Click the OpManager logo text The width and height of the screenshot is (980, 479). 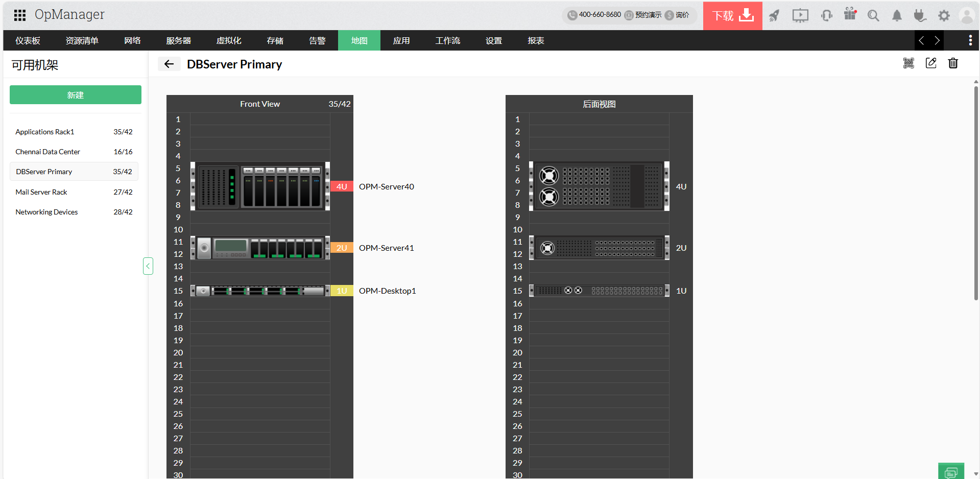(69, 15)
